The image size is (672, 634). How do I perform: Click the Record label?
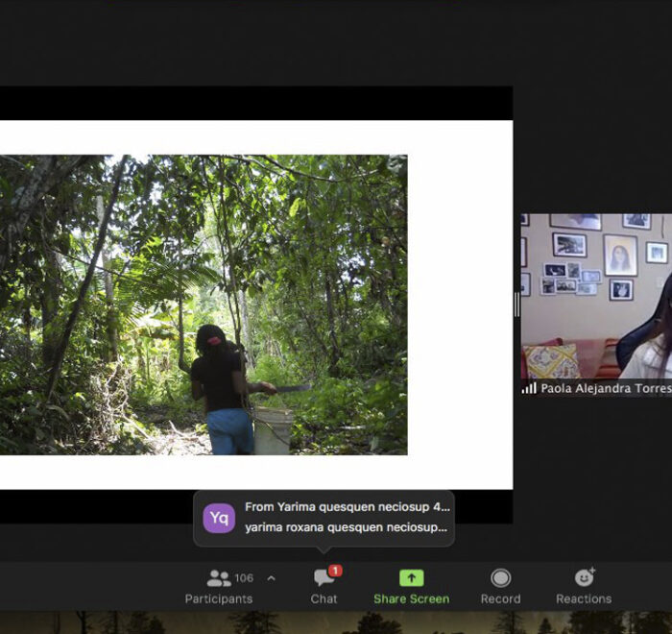point(500,598)
